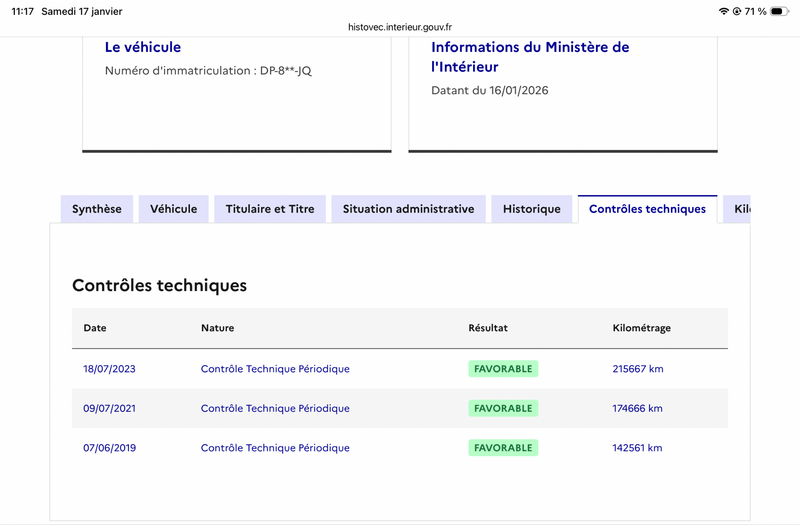This screenshot has height=525, width=800.
Task: Click Informations du Ministère de l'Intérieur heading
Action: point(530,57)
